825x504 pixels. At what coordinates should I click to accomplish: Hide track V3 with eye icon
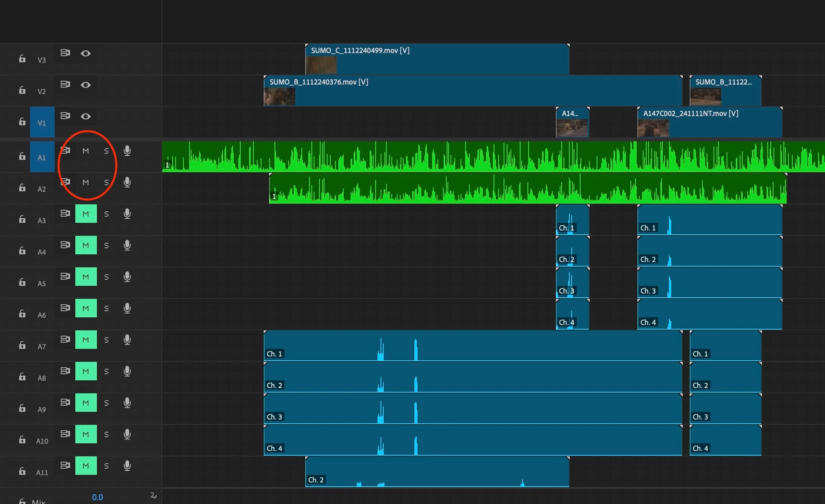[x=86, y=53]
